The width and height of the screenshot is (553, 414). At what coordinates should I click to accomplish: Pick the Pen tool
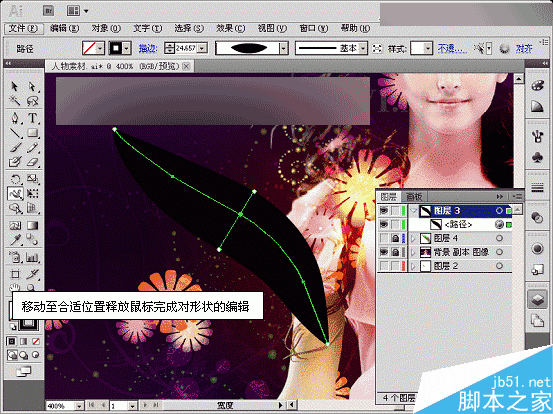click(15, 118)
